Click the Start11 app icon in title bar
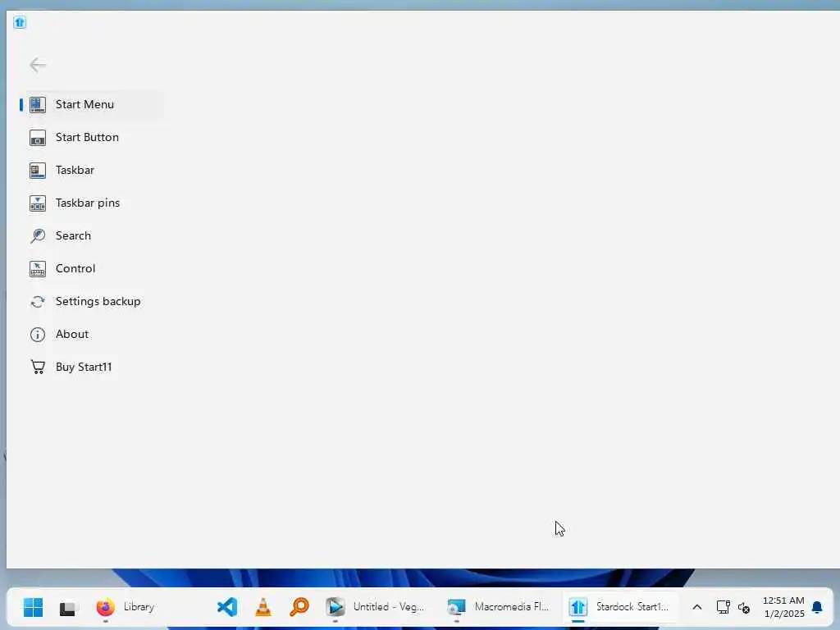 coord(20,22)
